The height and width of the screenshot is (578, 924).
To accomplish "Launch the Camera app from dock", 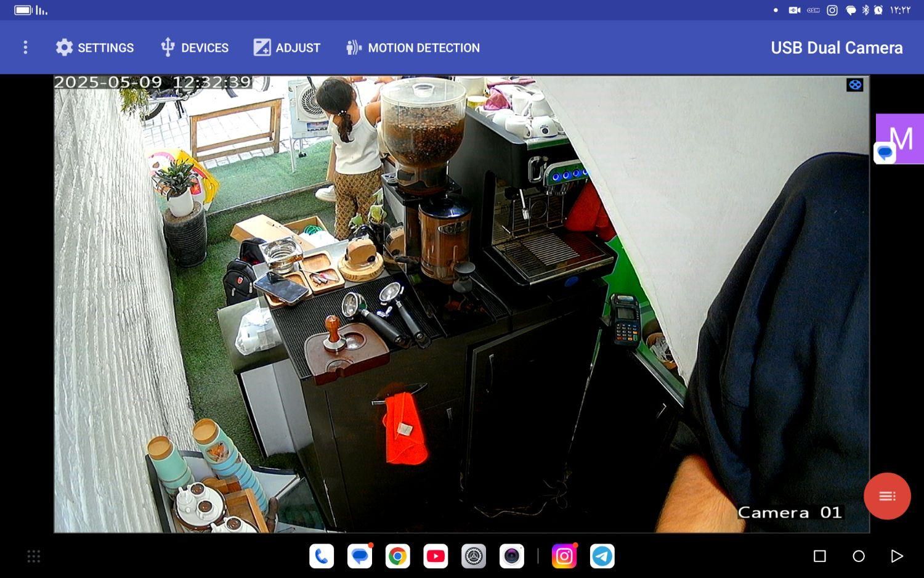I will [512, 556].
